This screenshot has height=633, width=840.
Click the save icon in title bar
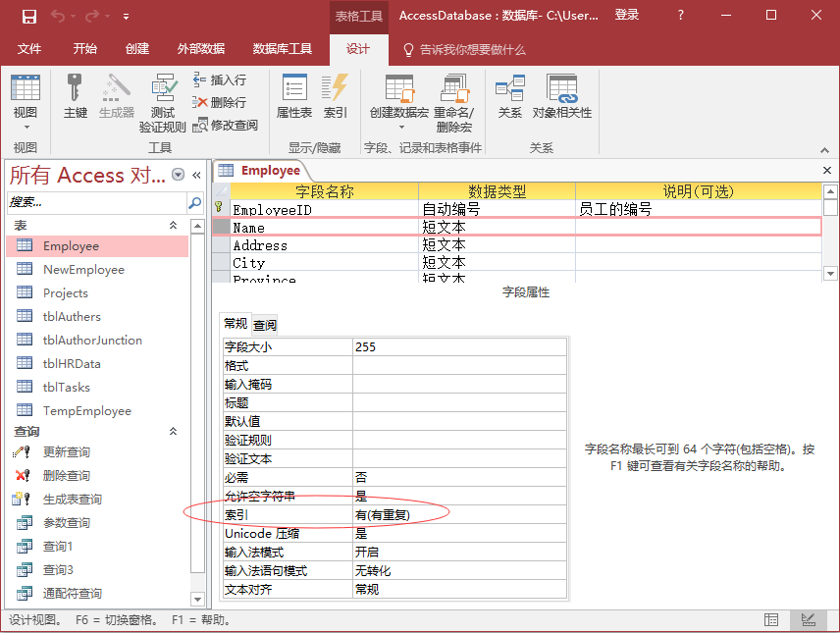pos(28,16)
